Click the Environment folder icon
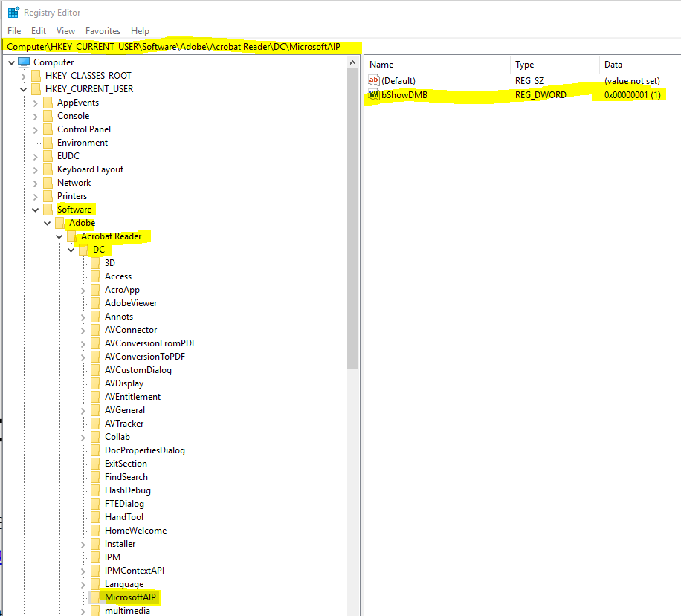 pos(48,143)
